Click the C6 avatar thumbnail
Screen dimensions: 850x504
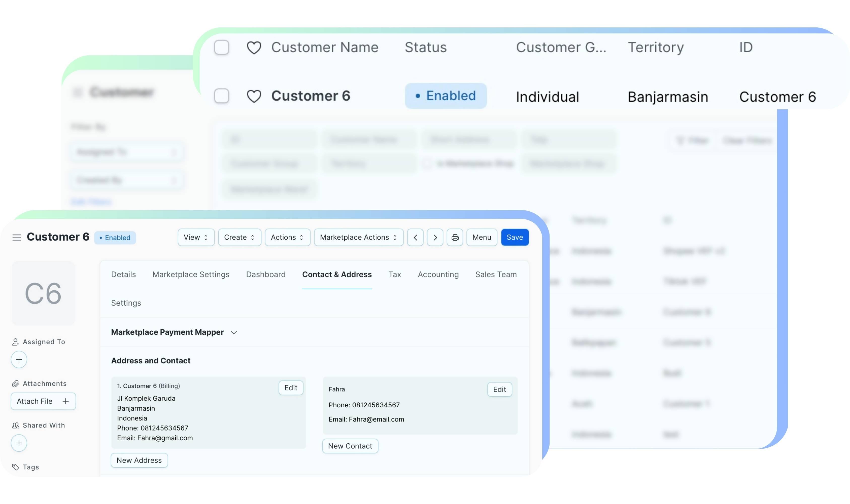[x=43, y=293]
